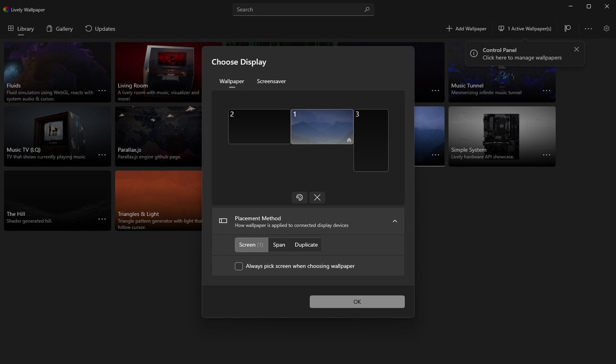Open the settings gear icon
This screenshot has width=616, height=364.
click(606, 29)
